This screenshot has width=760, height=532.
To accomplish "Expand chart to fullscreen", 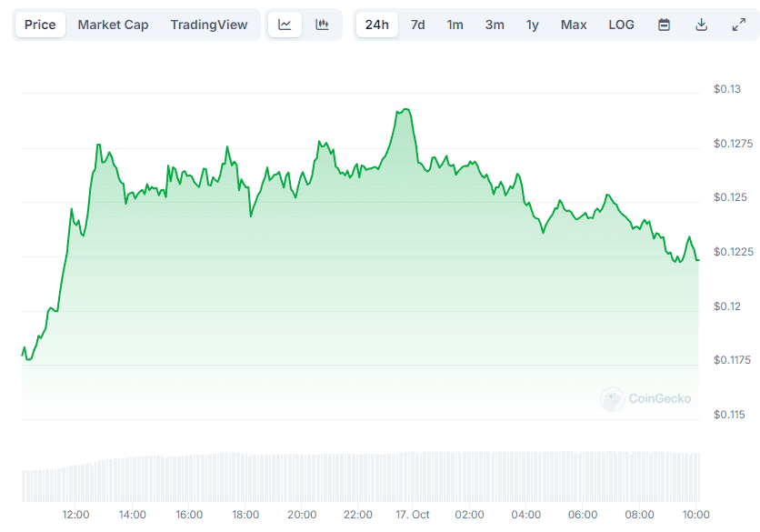I will (x=738, y=25).
